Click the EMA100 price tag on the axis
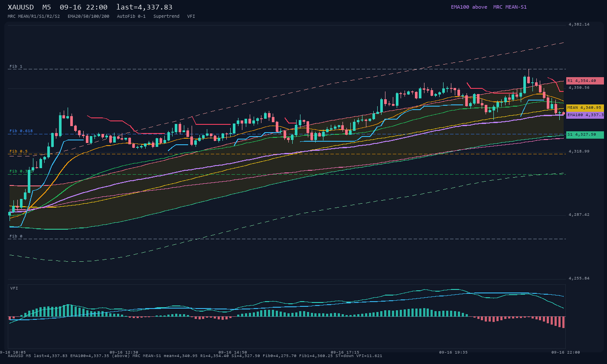Viewport: 607px width, 364px height. pos(585,115)
